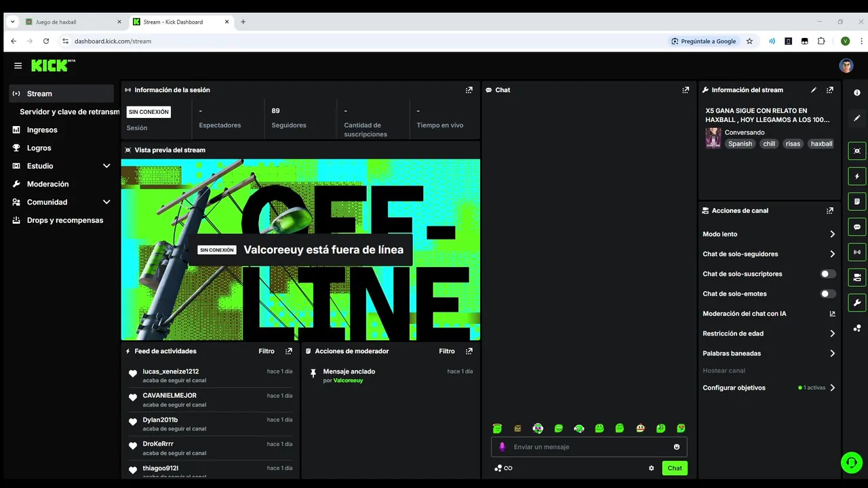Image resolution: width=868 pixels, height=488 pixels.
Task: Click the Enviar un mensaje input field
Action: (x=589, y=447)
